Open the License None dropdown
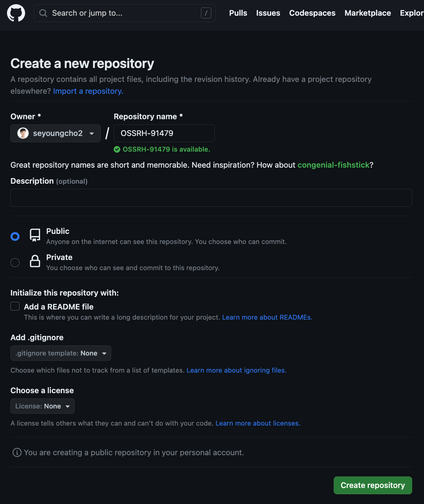This screenshot has width=424, height=504. 43,406
